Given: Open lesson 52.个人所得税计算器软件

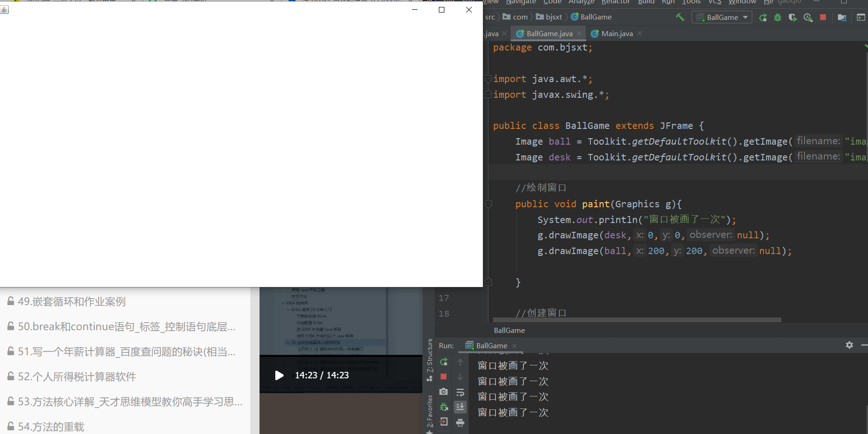Looking at the screenshot, I should click(77, 377).
